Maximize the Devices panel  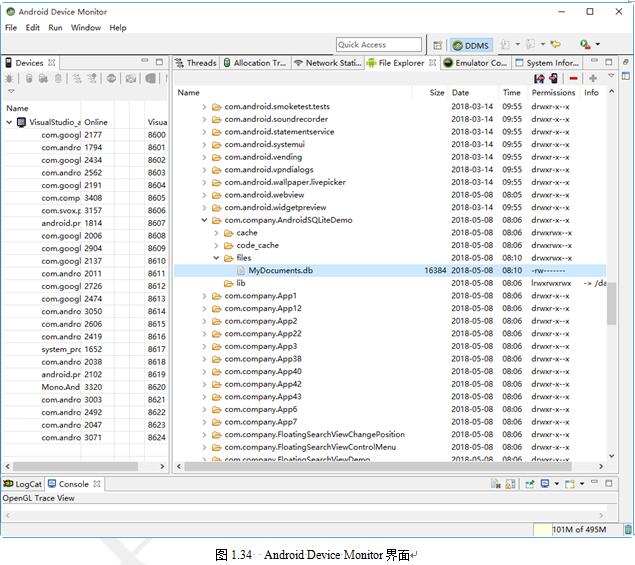[159, 62]
